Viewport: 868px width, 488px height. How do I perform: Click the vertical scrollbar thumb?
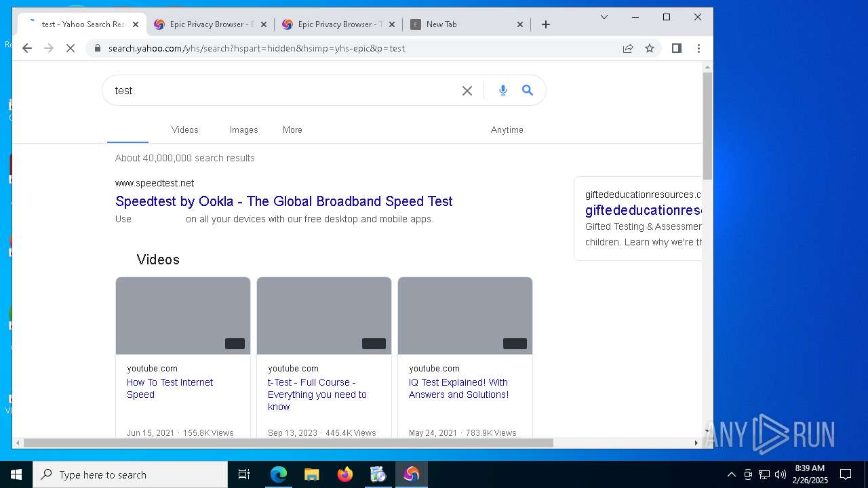click(707, 126)
